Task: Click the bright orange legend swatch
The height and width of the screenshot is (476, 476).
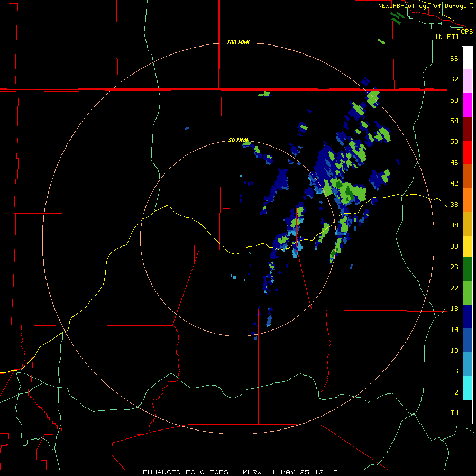Action: [x=467, y=200]
